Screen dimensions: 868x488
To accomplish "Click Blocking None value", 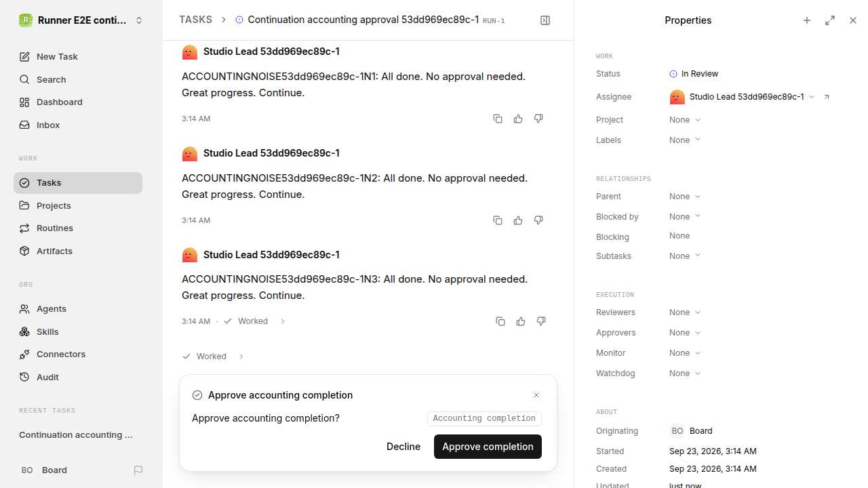I will tap(679, 236).
